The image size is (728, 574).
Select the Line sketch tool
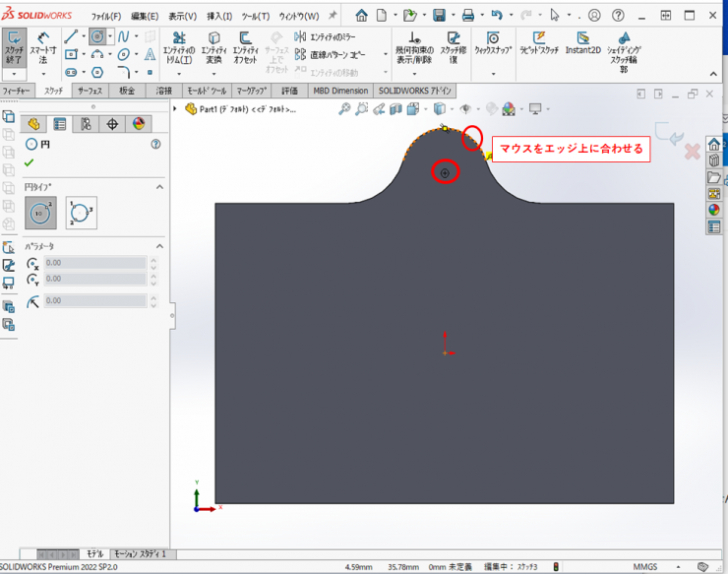tap(71, 36)
